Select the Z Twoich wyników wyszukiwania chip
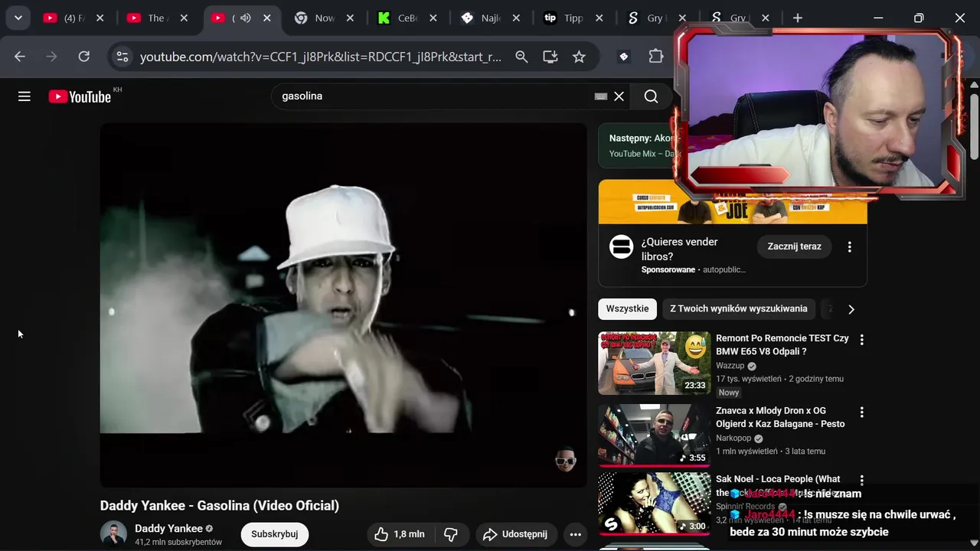This screenshot has width=980, height=551. 739,309
